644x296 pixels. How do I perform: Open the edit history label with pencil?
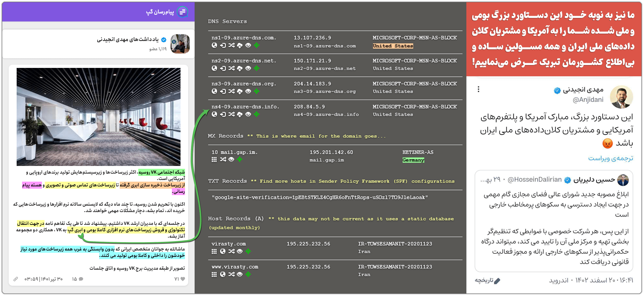487,281
